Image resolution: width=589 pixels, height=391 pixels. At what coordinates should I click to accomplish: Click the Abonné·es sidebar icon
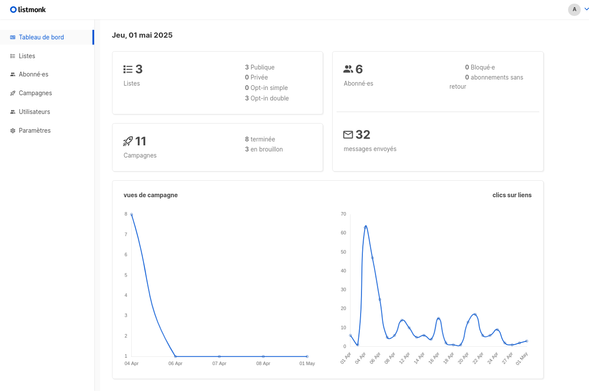pos(12,74)
